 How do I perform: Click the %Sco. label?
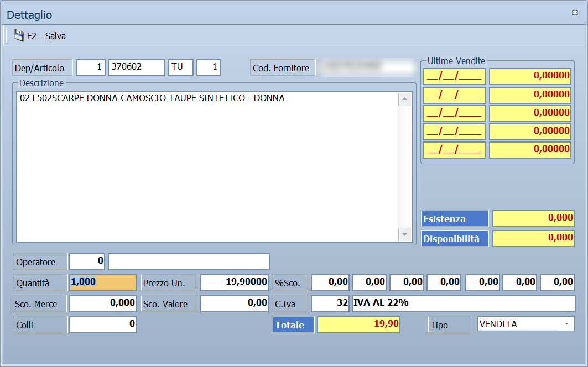click(x=290, y=283)
